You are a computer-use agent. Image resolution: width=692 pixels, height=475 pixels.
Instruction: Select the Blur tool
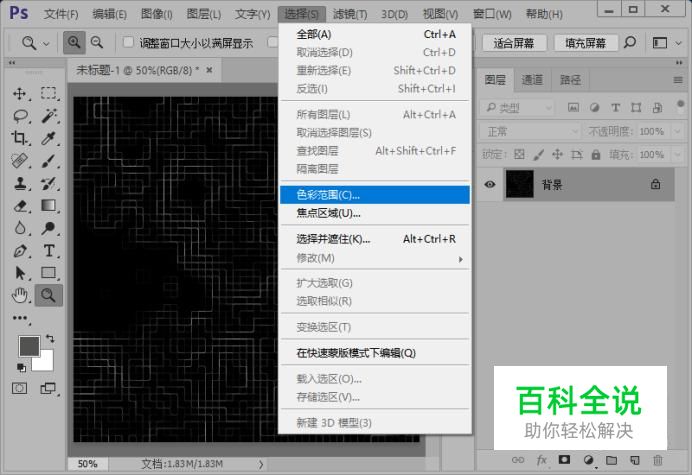pyautogui.click(x=20, y=228)
